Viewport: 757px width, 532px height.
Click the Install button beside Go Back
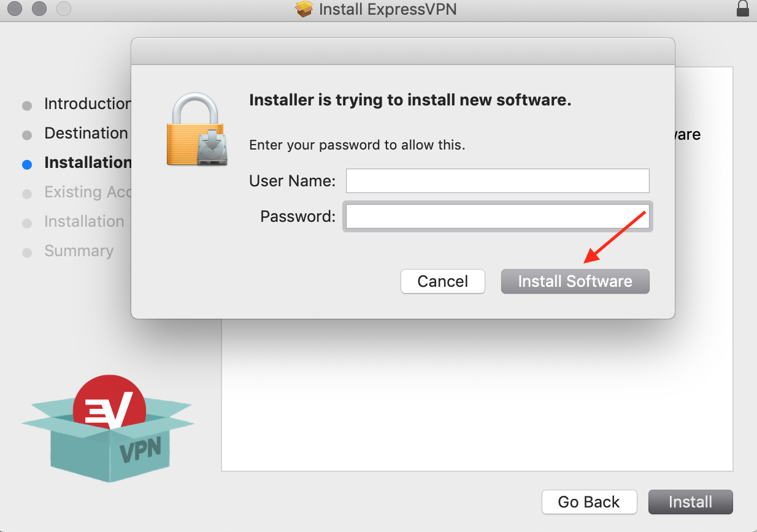point(691,502)
